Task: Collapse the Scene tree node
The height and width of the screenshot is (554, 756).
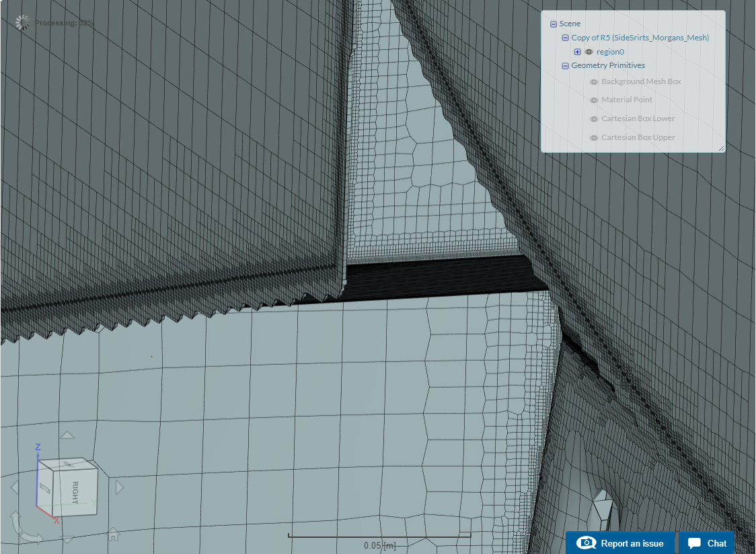Action: [x=554, y=23]
